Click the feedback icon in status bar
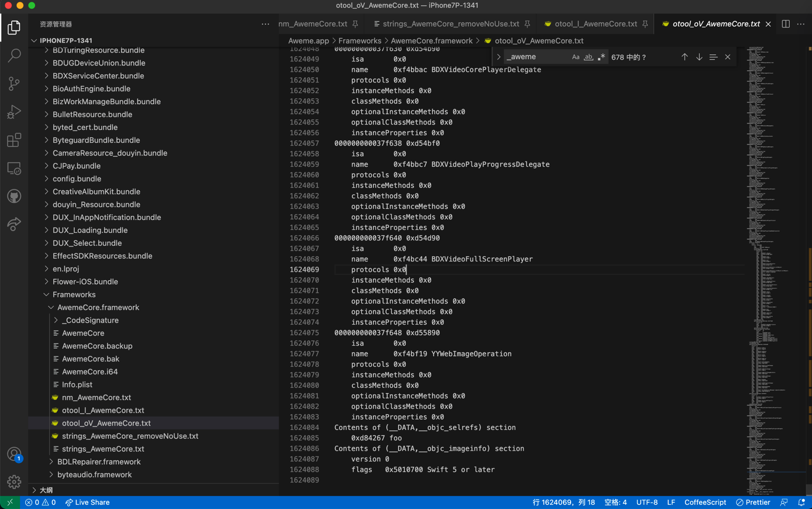The image size is (812, 509). click(x=784, y=503)
